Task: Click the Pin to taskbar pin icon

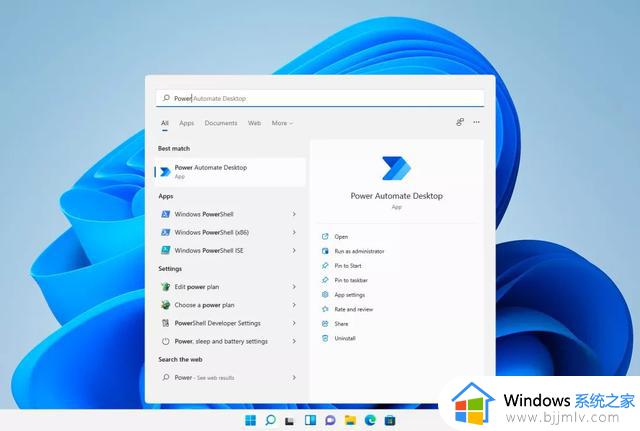Action: 325,280
